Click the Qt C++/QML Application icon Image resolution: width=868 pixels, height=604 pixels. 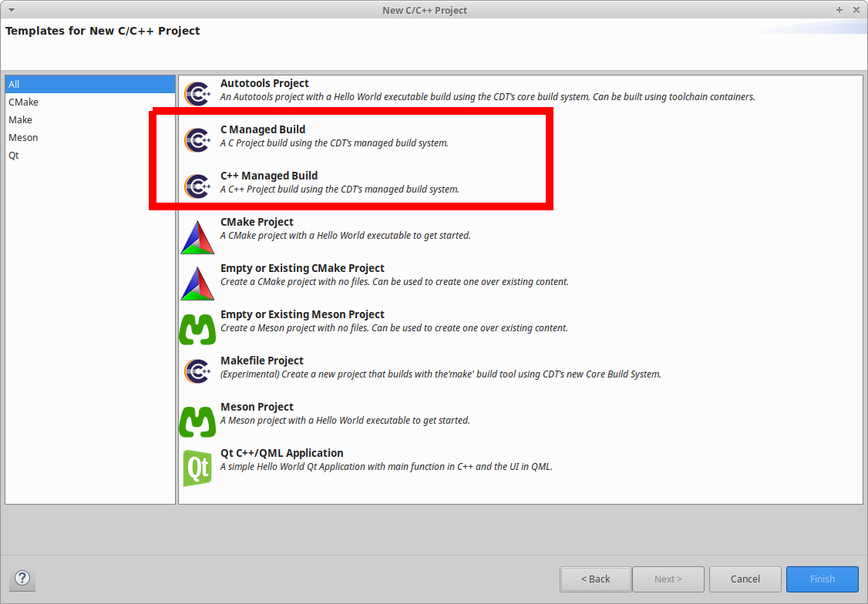tap(197, 468)
